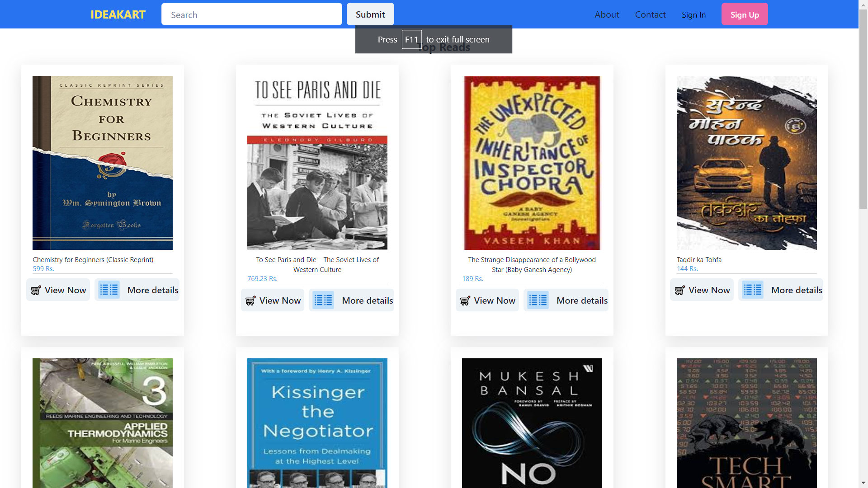Click cart icon under Chemistry for Beginners

point(36,291)
